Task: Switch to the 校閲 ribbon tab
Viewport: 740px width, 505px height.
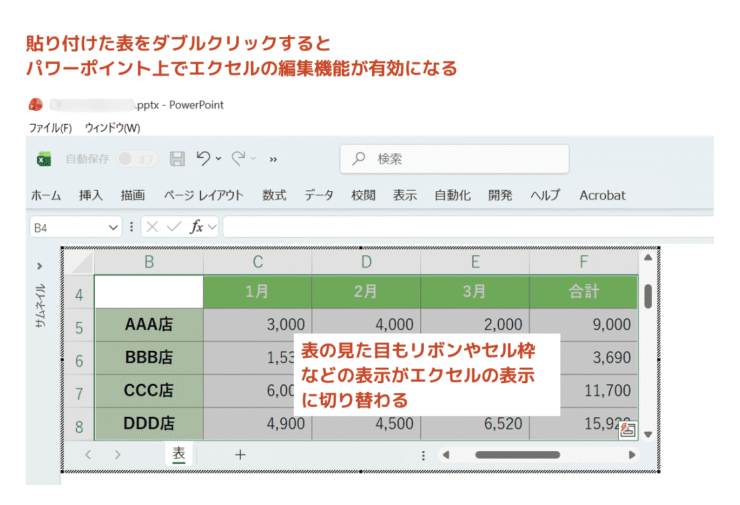Action: 363,195
